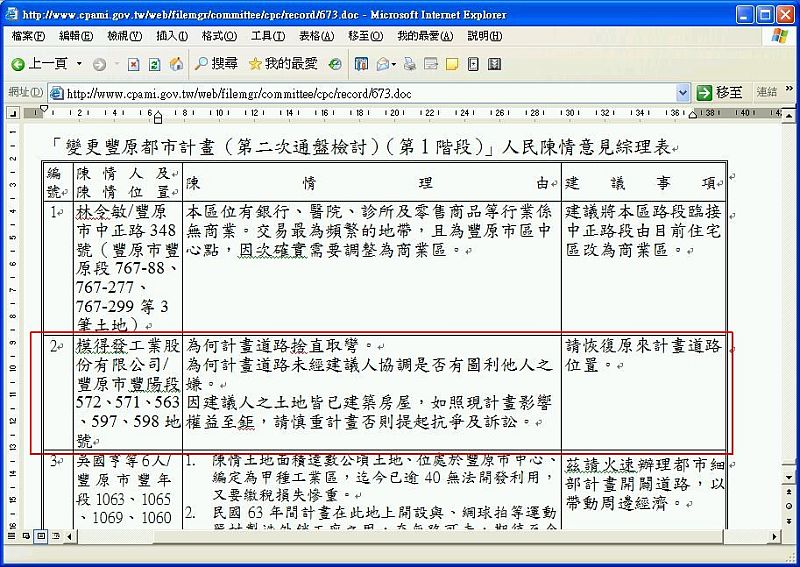Viewport: 800px width, 567px height.
Task: Click the horizontal scrollbar left arrow
Action: pos(69,536)
